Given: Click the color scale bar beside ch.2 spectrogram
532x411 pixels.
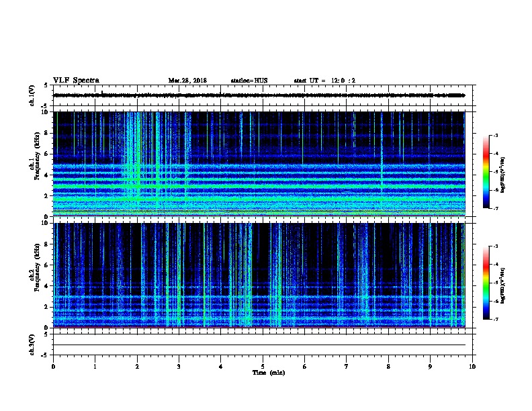Looking at the screenshot, I should pyautogui.click(x=486, y=283).
